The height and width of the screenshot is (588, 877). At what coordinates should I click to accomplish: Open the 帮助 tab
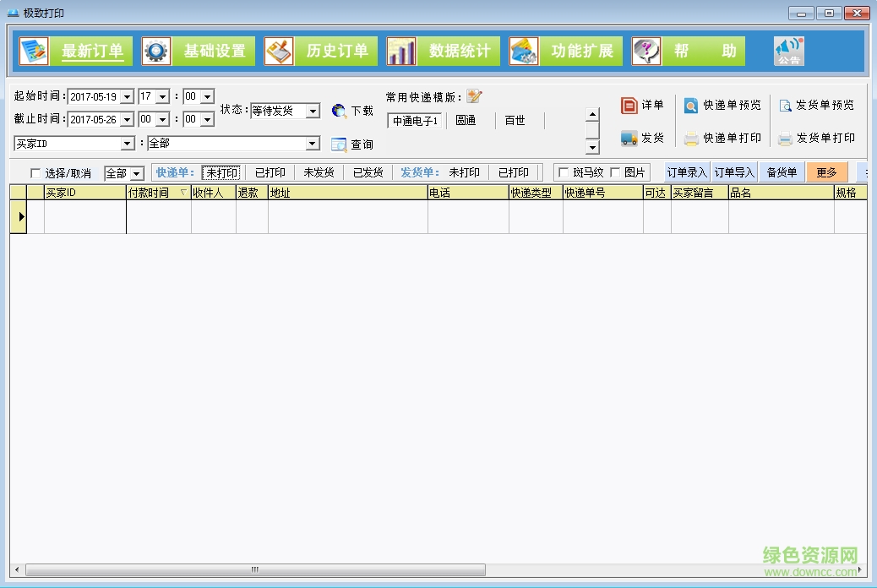[704, 51]
